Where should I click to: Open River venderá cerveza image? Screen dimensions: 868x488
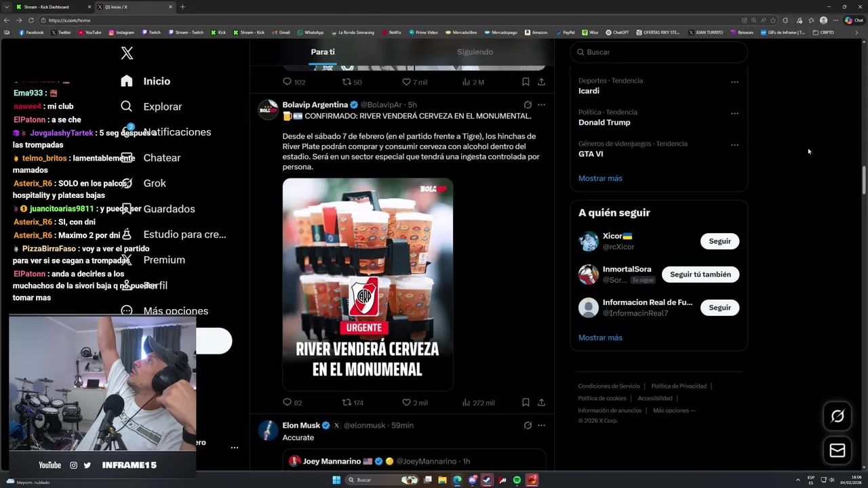tap(368, 284)
